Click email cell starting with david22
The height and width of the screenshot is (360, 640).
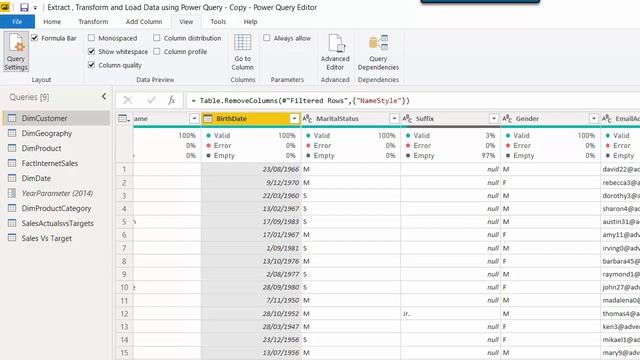tap(620, 169)
